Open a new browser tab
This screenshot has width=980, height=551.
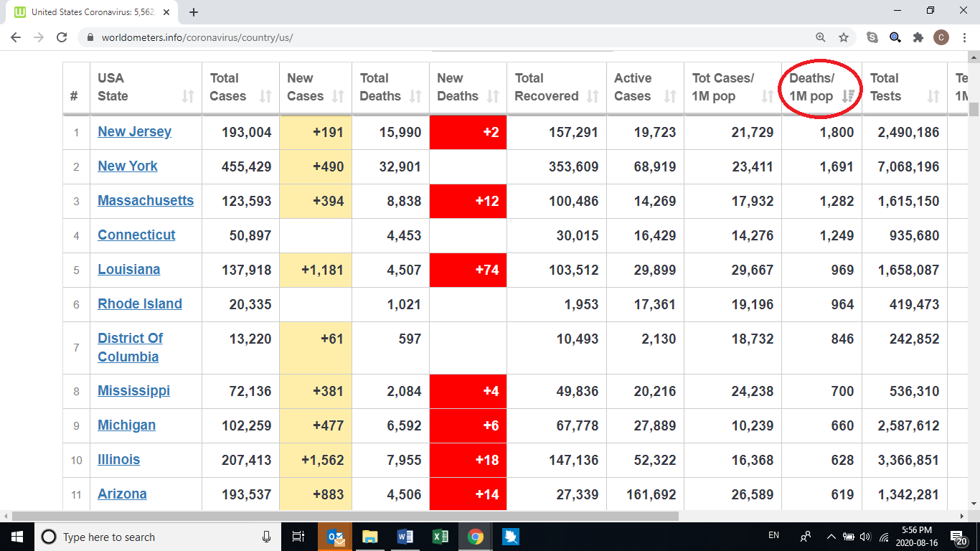tap(194, 12)
